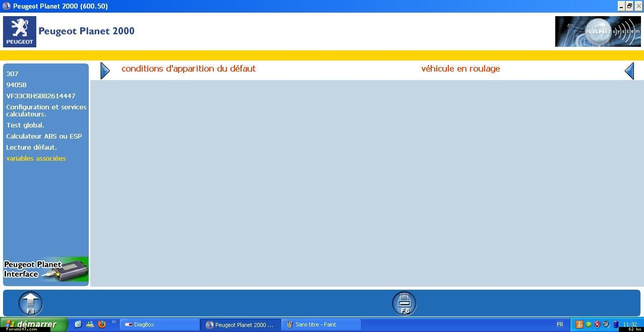Click the blue left-pointing arrow
644x332 pixels.
[x=629, y=71]
